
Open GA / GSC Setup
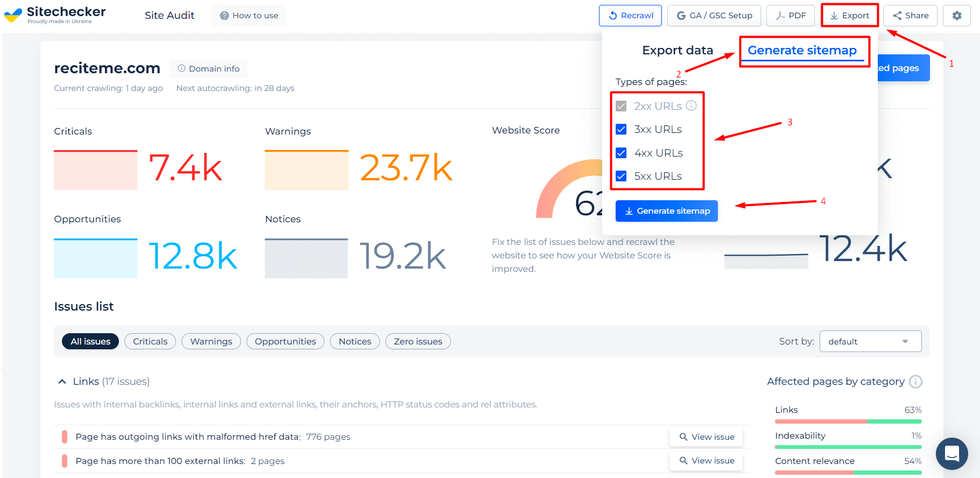coord(714,16)
